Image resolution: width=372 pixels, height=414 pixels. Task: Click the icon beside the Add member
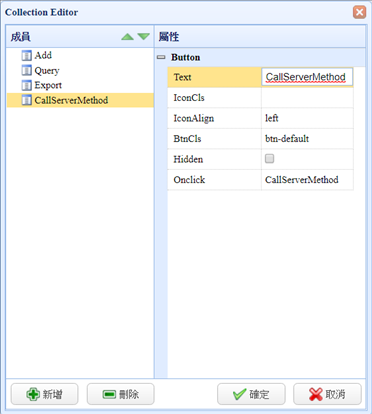point(27,55)
